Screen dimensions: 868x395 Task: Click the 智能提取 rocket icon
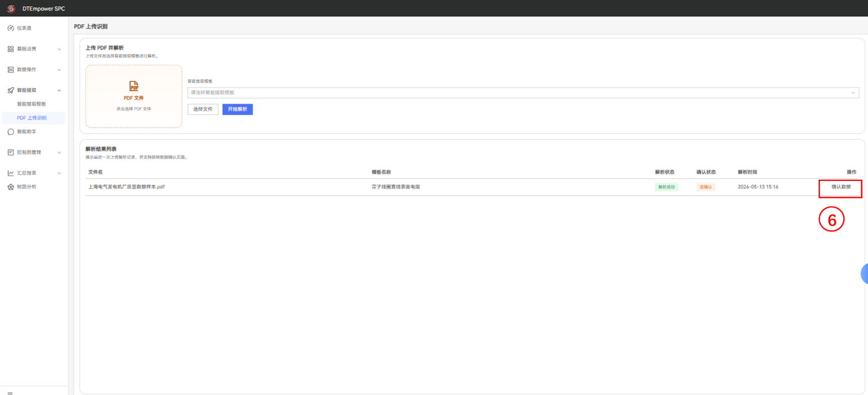point(11,90)
